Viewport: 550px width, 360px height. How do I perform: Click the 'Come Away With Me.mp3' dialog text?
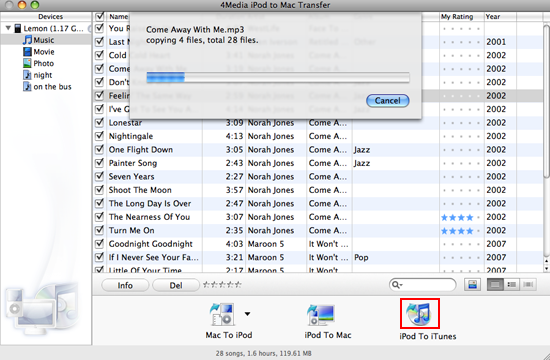195,29
